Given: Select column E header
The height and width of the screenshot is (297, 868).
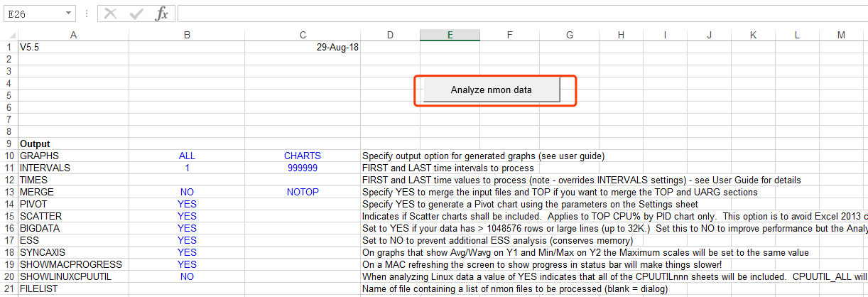Looking at the screenshot, I should tap(450, 35).
